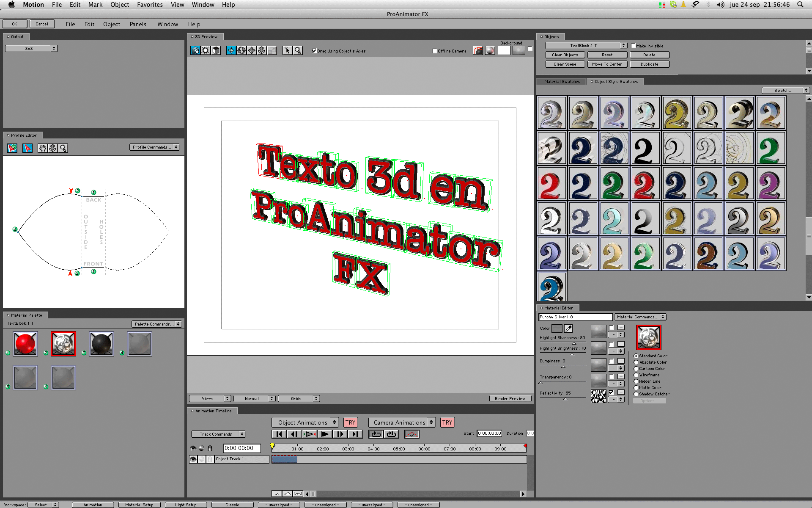Uncheck Drag Using Object's Axes
Image resolution: width=812 pixels, height=508 pixels.
click(x=314, y=51)
